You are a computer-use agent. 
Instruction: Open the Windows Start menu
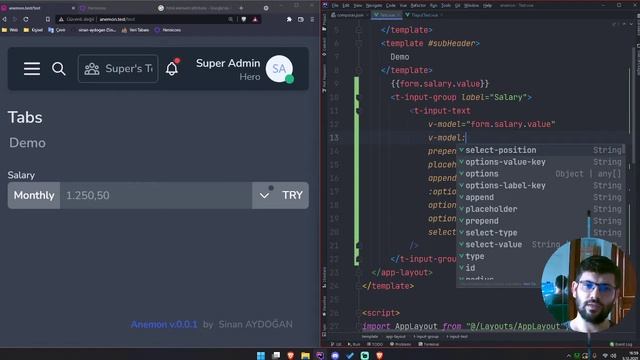[261, 355]
